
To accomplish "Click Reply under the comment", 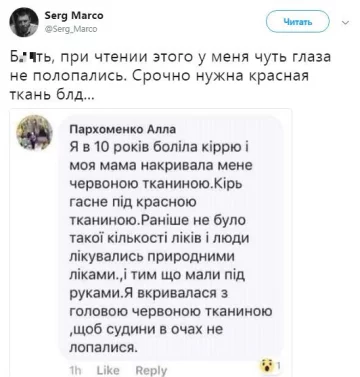I will pyautogui.click(x=151, y=371).
